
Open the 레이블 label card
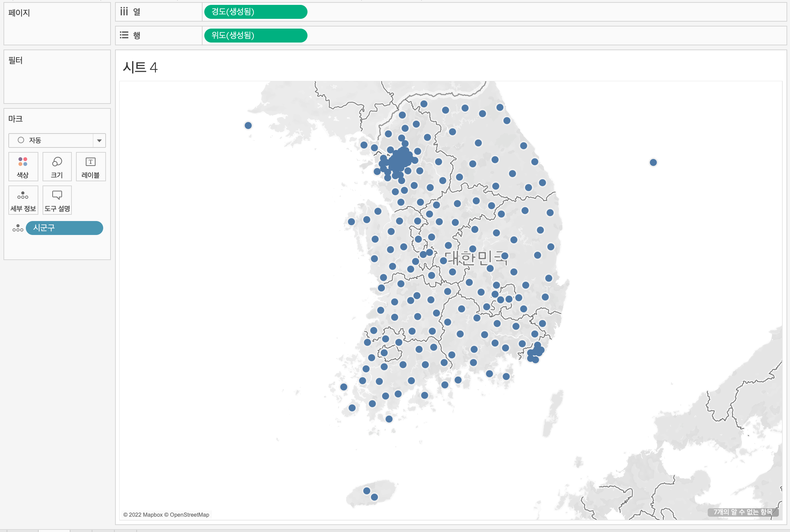point(91,167)
